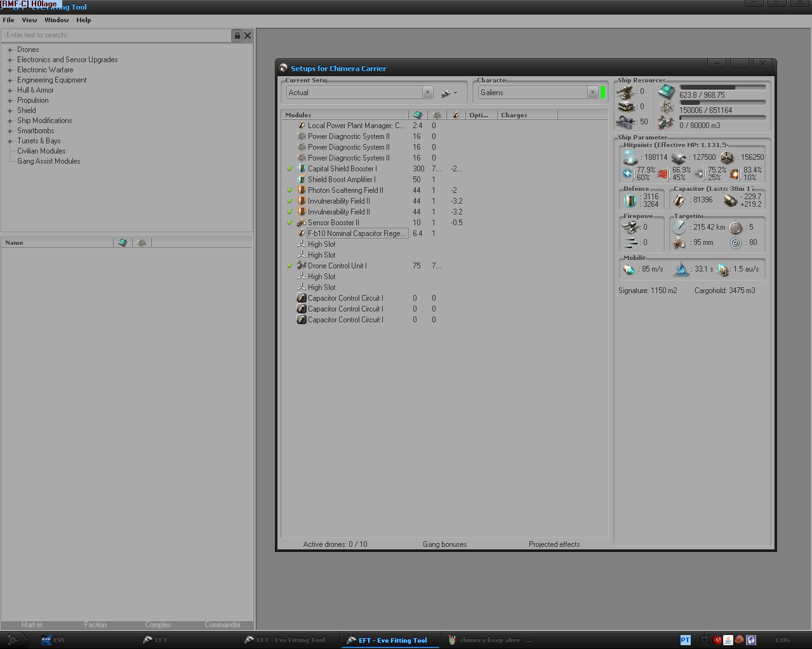The width and height of the screenshot is (812, 649).
Task: Click the sensor strength icon showing 80
Action: 735,242
